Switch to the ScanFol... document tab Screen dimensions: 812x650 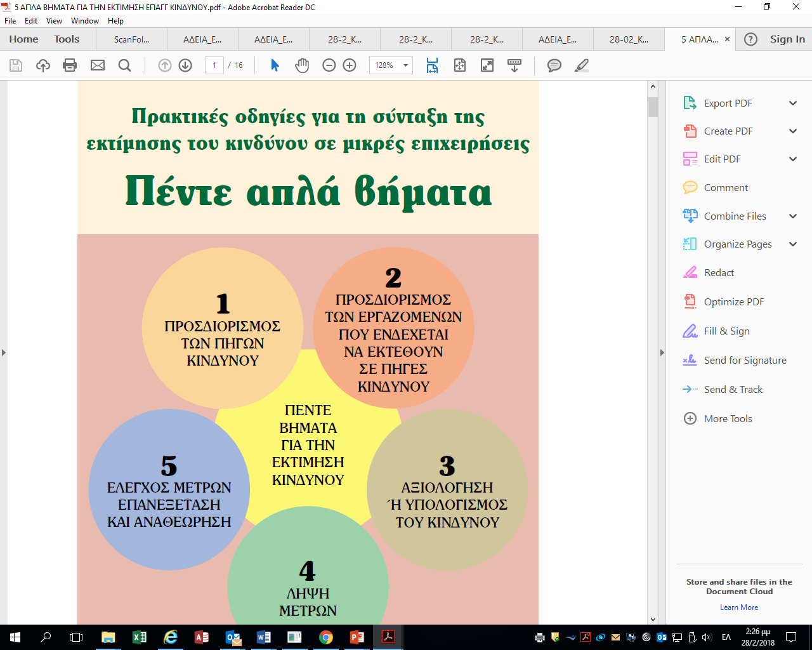(132, 39)
